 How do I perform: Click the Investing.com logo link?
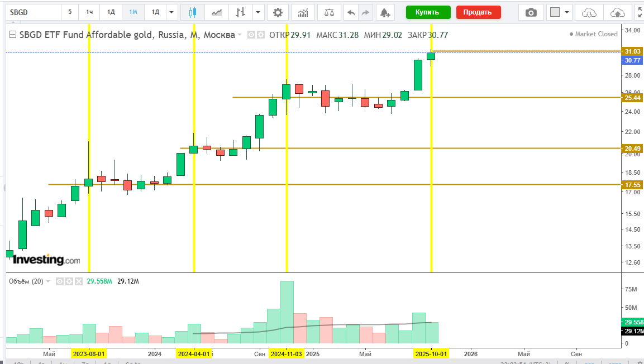tap(46, 260)
